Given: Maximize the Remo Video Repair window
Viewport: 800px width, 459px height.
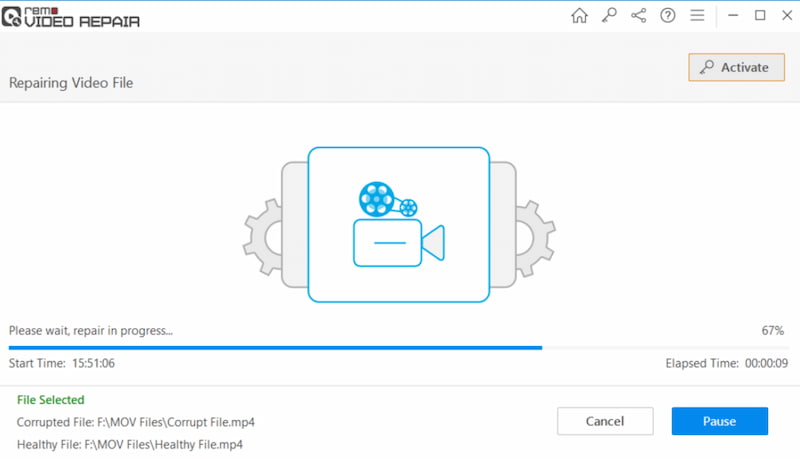Looking at the screenshot, I should (x=760, y=16).
